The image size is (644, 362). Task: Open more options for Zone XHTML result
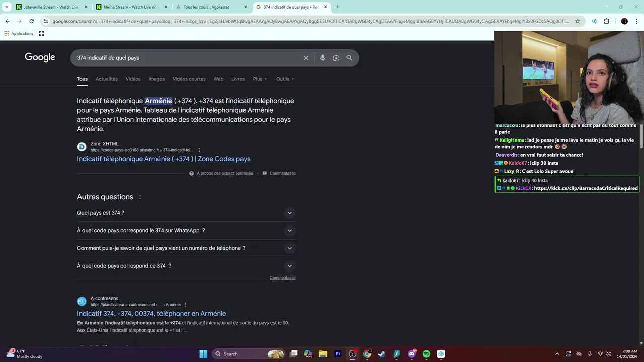(x=199, y=150)
